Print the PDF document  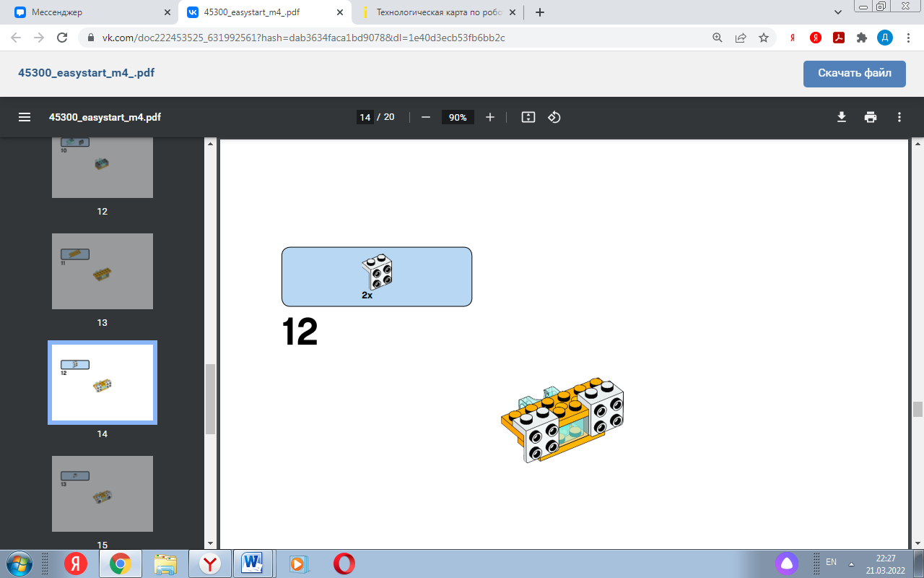tap(871, 117)
